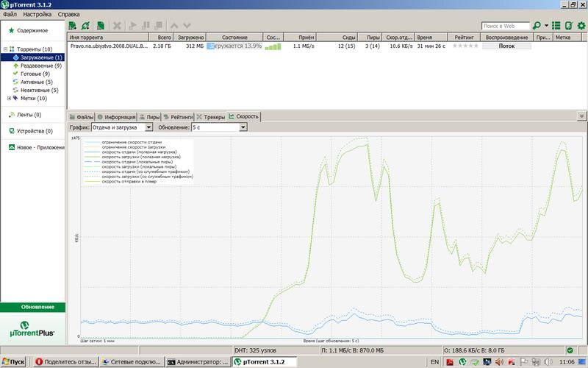The height and width of the screenshot is (368, 588).
Task: Click the Remove torrent X icon
Action: pyautogui.click(x=117, y=26)
